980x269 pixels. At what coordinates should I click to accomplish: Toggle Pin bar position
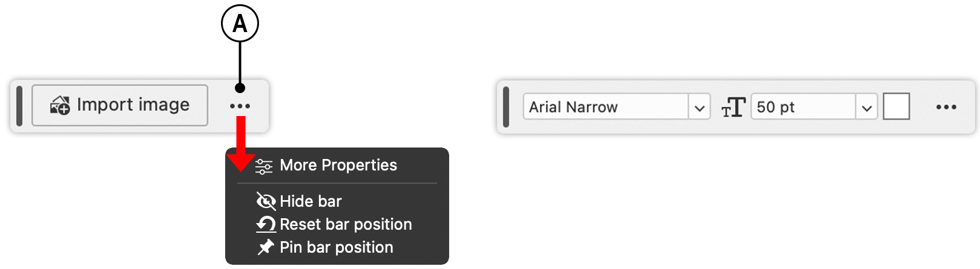(337, 247)
